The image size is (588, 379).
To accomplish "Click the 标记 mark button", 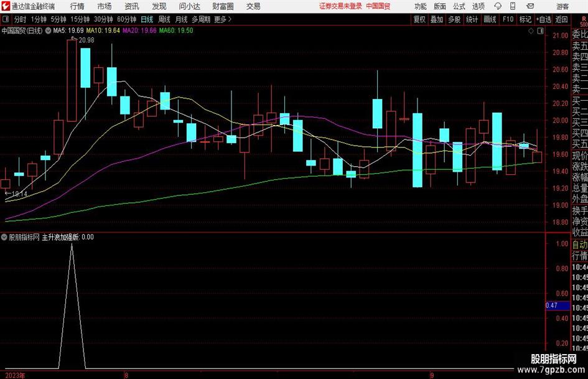I will [x=525, y=19].
